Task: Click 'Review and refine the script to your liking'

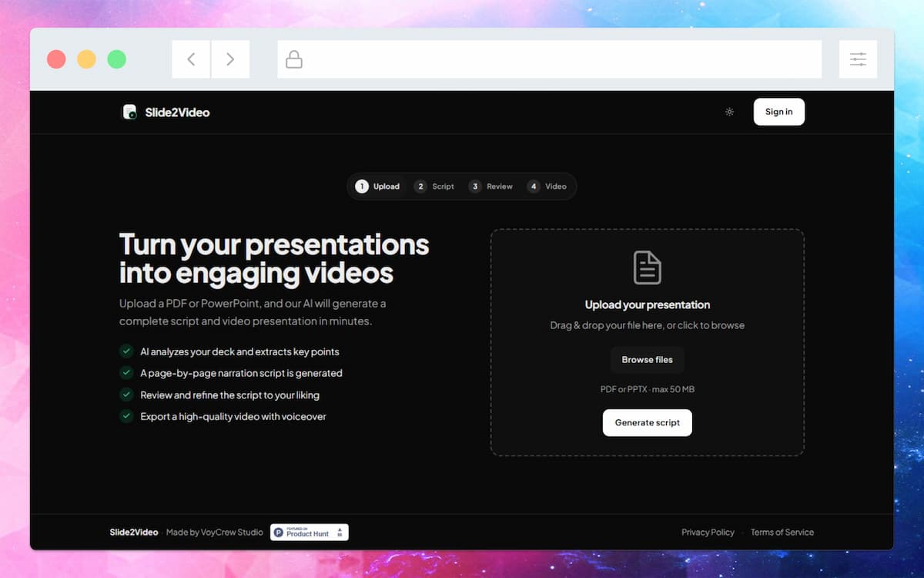Action: [229, 395]
